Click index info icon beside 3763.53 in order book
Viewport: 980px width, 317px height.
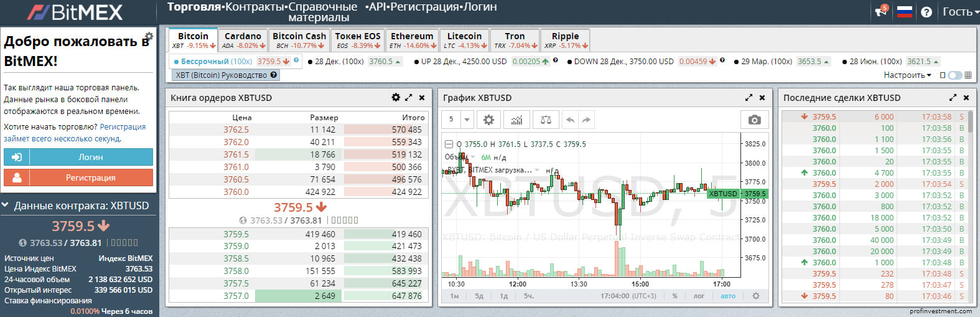click(x=243, y=220)
